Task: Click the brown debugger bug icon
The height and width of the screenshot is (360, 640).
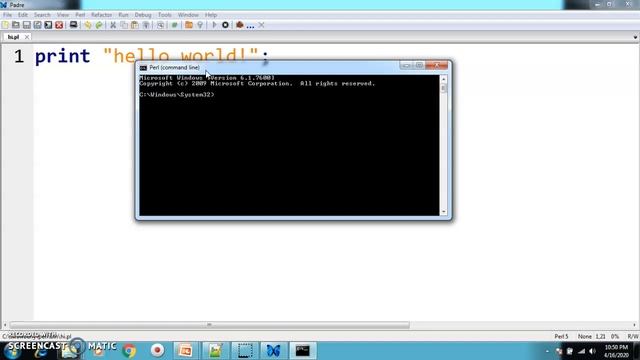Action: pyautogui.click(x=240, y=25)
